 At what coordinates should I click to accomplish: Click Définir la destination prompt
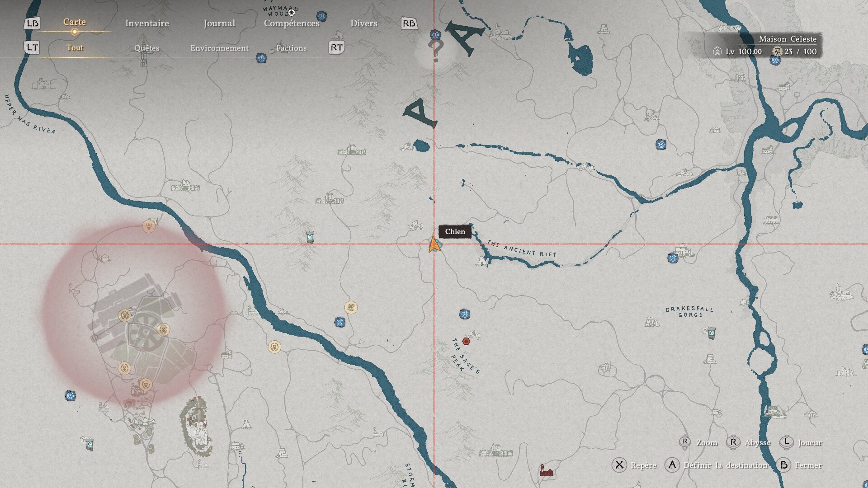click(726, 465)
